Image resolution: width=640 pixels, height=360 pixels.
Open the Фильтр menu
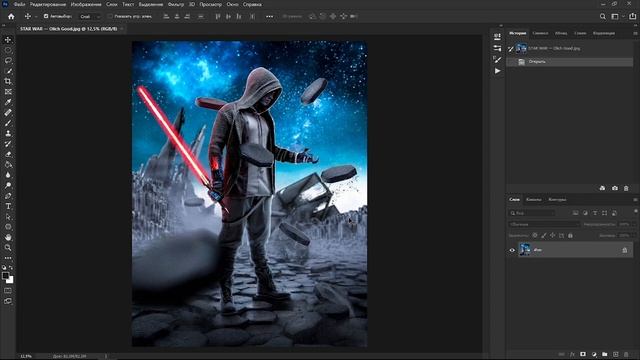(176, 4)
